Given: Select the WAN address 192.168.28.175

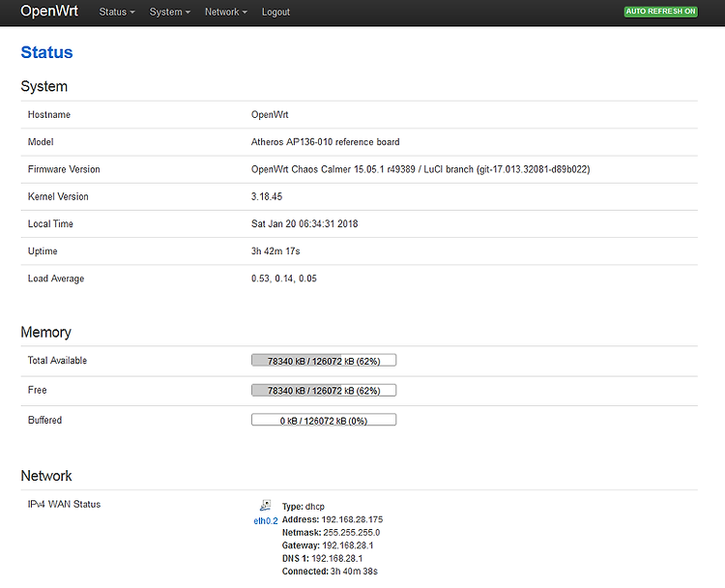Looking at the screenshot, I should [x=352, y=519].
